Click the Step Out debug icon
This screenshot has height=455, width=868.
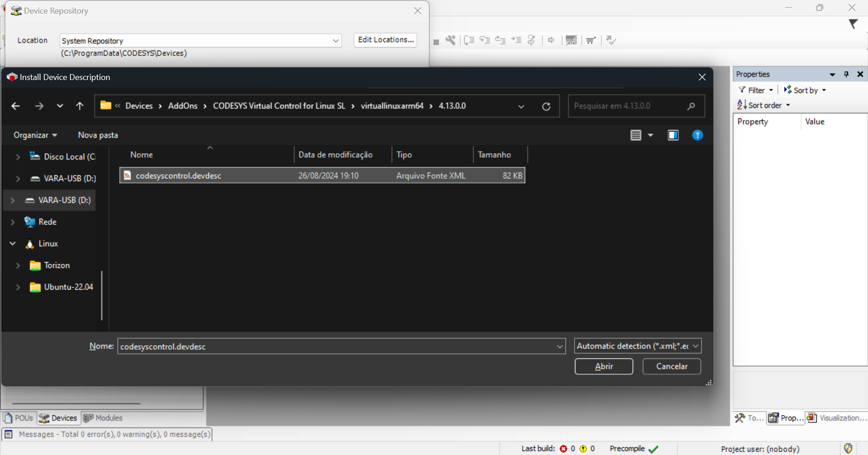500,40
